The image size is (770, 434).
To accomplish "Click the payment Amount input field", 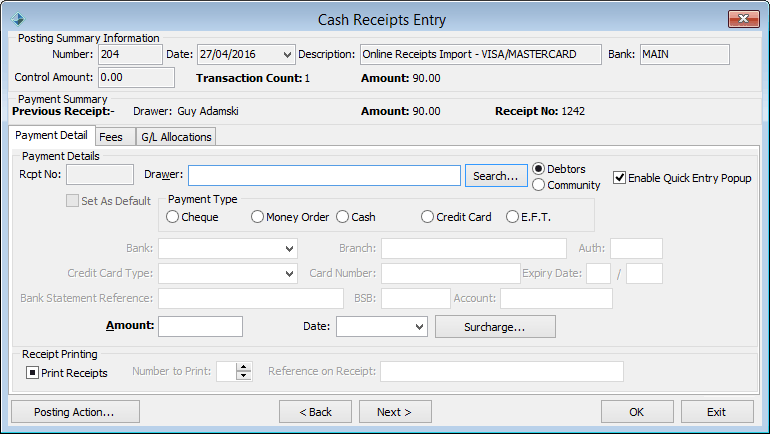I will coord(200,326).
